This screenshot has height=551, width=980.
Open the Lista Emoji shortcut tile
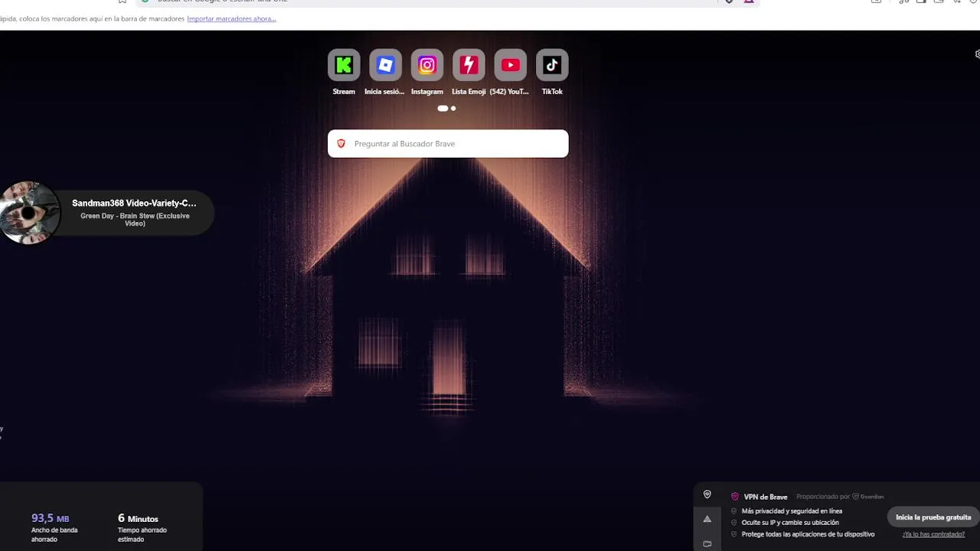coord(469,65)
